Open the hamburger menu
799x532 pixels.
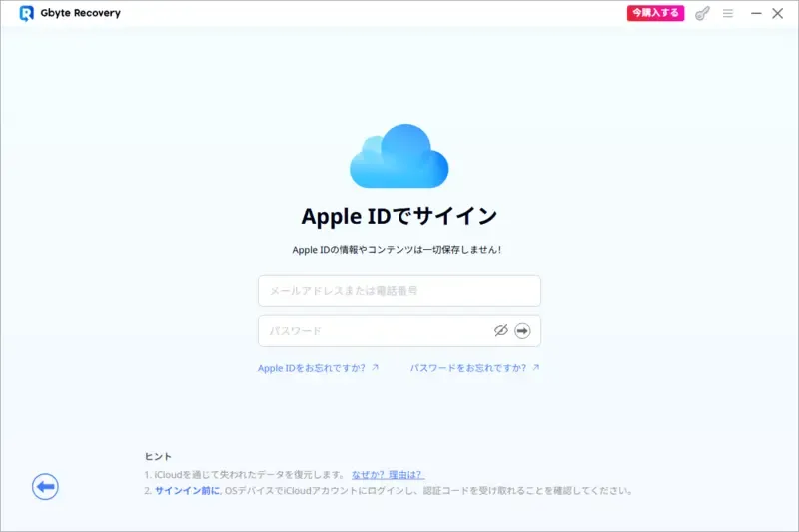click(728, 13)
